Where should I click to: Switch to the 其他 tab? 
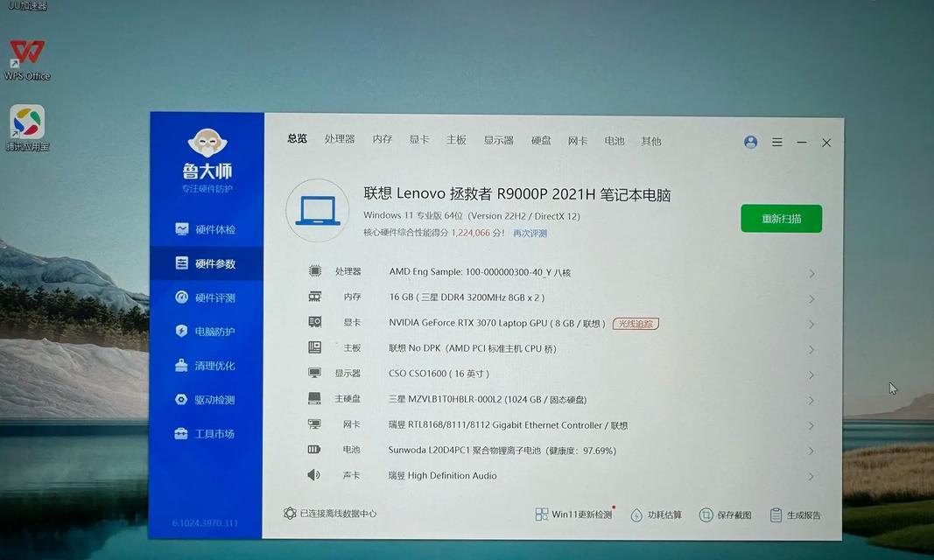[x=651, y=142]
